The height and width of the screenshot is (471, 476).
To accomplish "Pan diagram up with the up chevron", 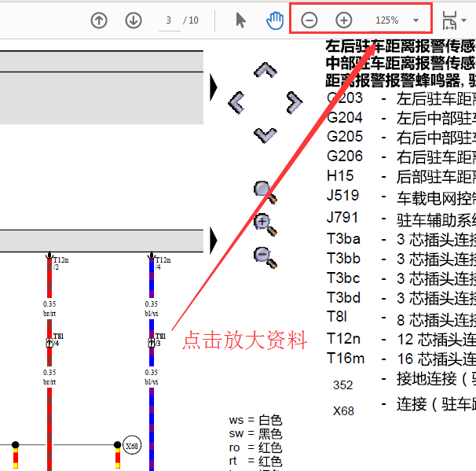I will coord(265,70).
